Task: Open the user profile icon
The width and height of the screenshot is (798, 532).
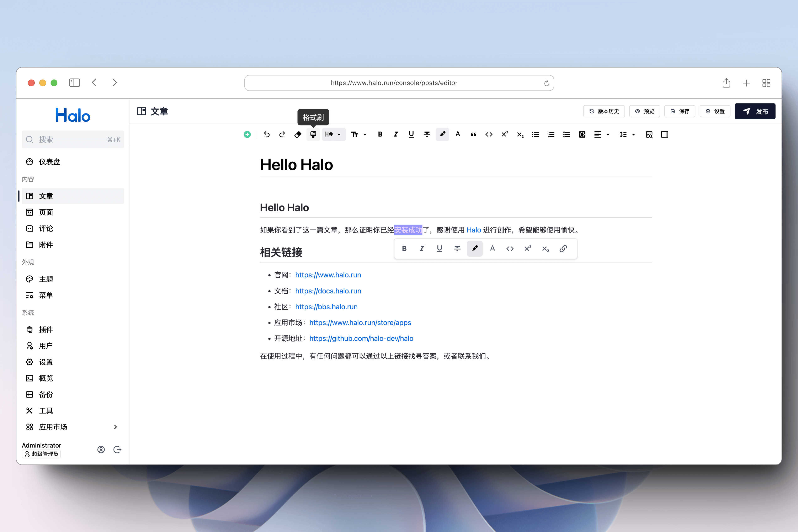Action: click(x=101, y=449)
